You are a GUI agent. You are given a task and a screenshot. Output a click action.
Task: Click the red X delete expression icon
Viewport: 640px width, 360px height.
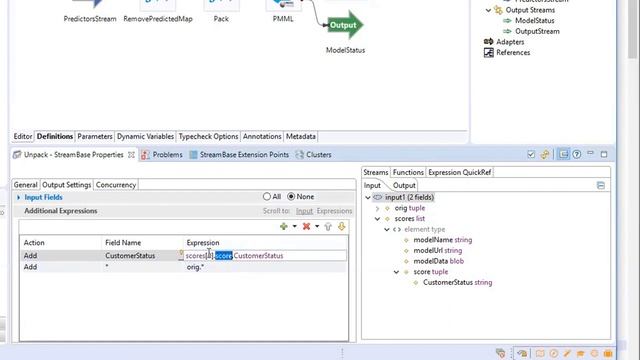[x=307, y=227]
